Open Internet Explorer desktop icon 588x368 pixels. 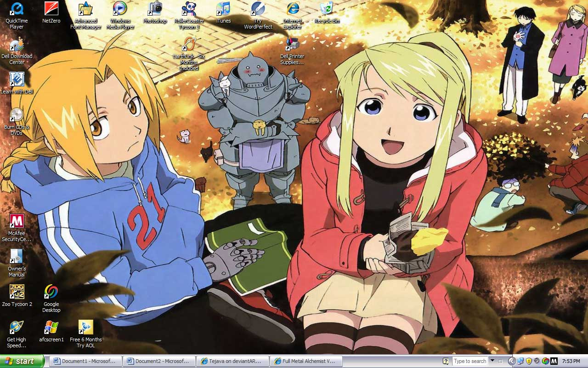[293, 16]
